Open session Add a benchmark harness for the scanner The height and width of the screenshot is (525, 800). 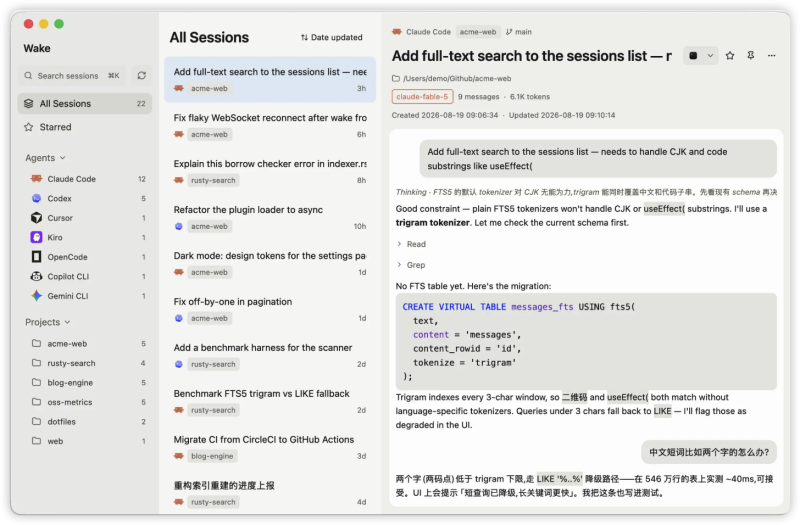pyautogui.click(x=270, y=355)
